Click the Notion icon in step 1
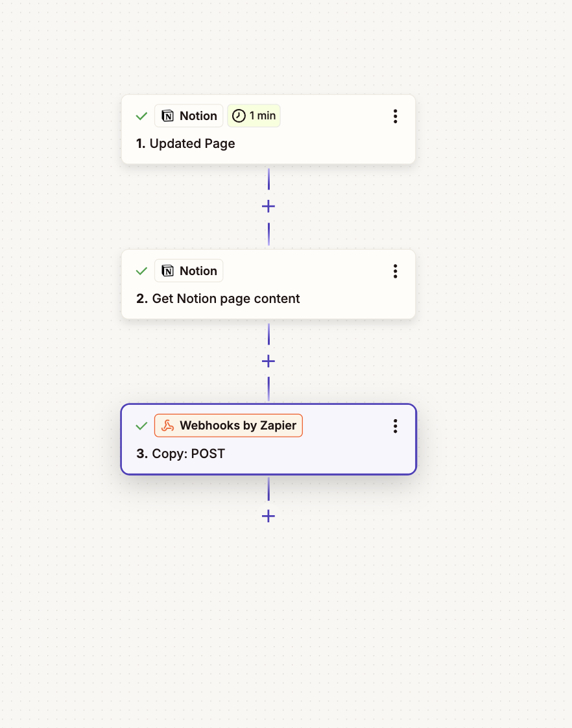The image size is (572, 728). pyautogui.click(x=168, y=116)
